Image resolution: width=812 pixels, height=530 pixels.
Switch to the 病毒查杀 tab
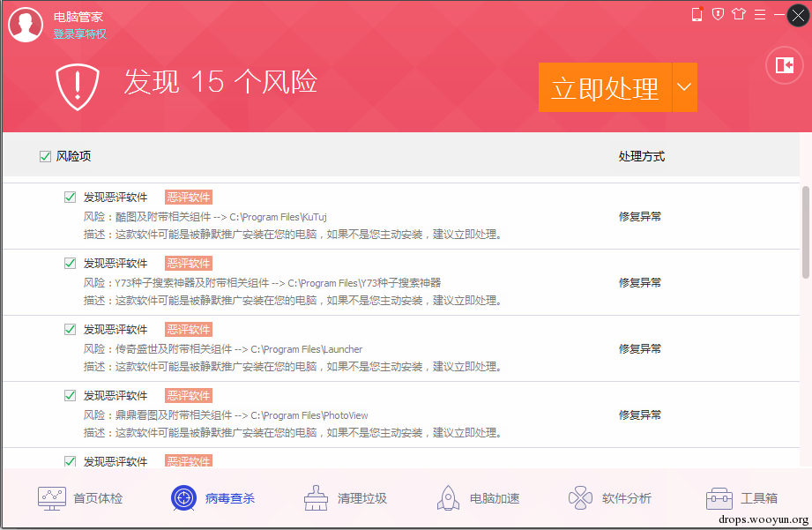tap(212, 498)
